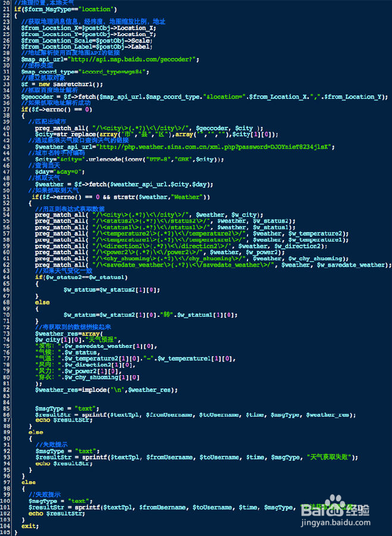This screenshot has width=392, height=536.
Task: Click line number 50 in the gutter
Action: 6,191
